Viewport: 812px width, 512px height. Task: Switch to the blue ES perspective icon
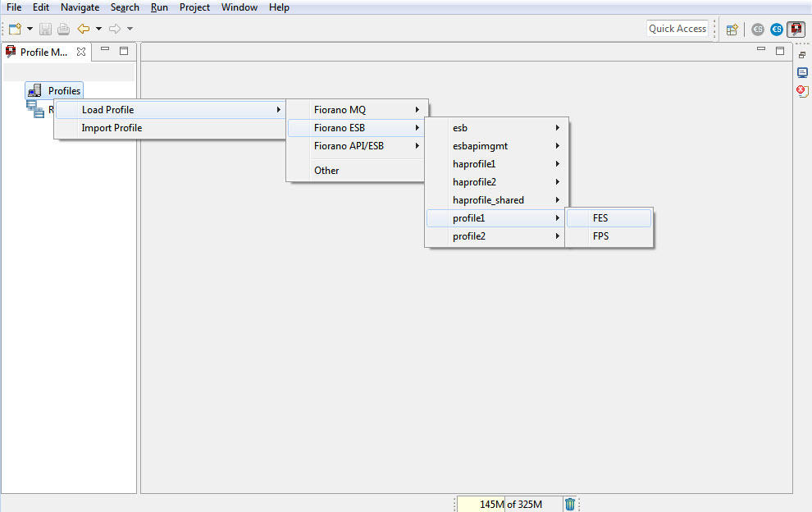[x=776, y=30]
